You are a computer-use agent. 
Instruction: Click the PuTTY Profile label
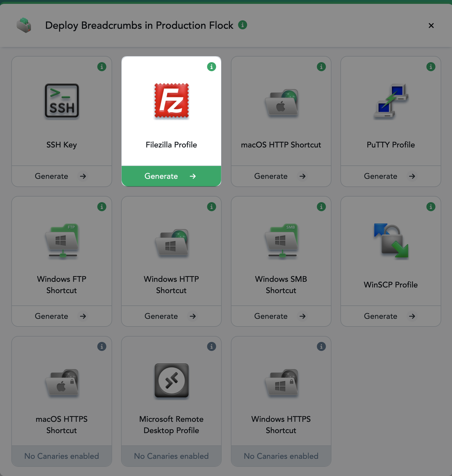pos(391,145)
